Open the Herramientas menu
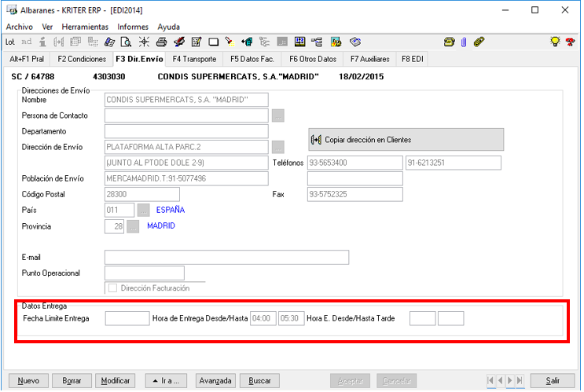Image resolution: width=584 pixels, height=392 pixels. click(x=85, y=27)
